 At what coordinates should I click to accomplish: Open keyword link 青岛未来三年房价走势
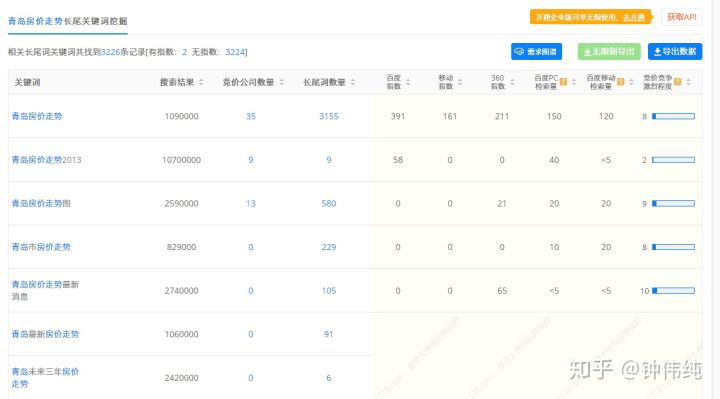point(45,377)
